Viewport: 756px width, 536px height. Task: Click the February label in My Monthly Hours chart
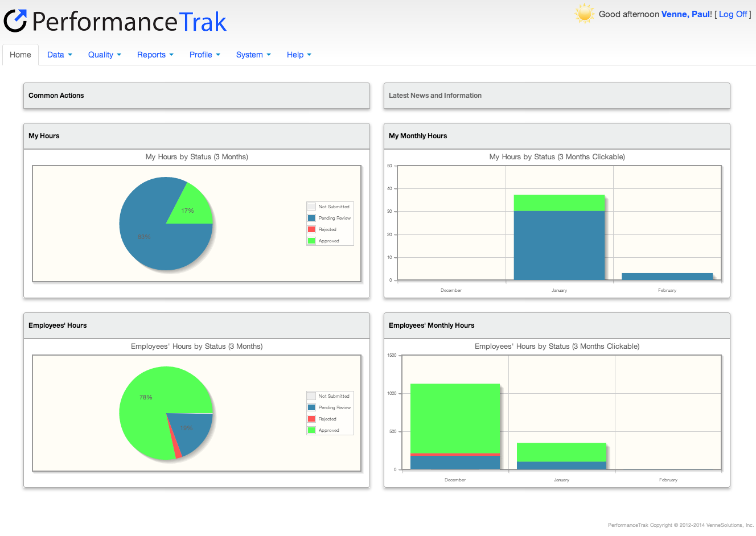click(667, 290)
